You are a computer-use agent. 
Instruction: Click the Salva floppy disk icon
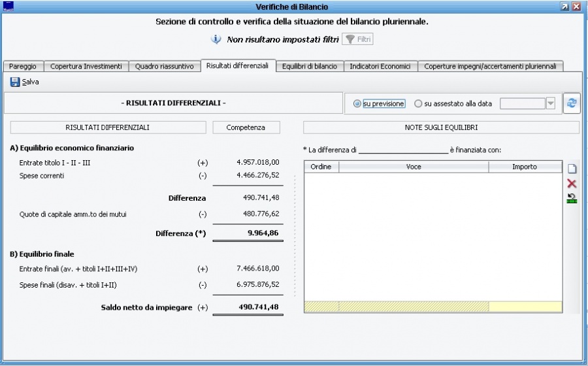tap(15, 82)
